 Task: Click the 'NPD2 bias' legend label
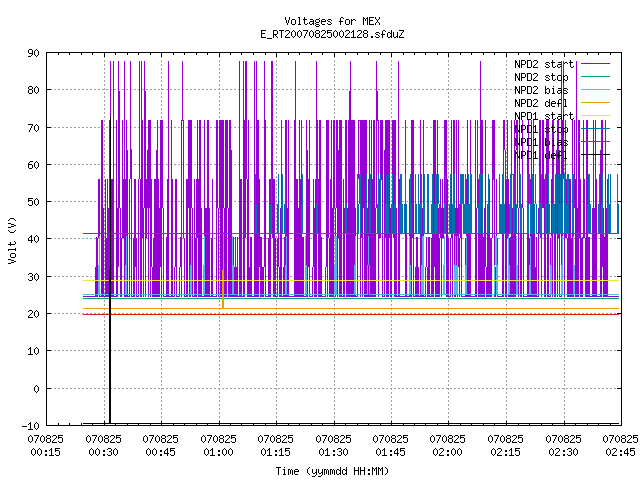pos(541,90)
